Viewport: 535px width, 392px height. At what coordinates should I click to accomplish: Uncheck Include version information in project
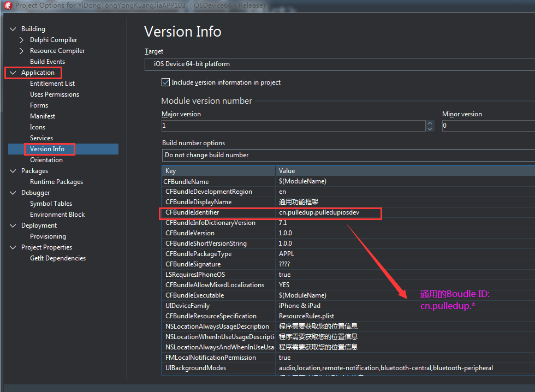(165, 82)
